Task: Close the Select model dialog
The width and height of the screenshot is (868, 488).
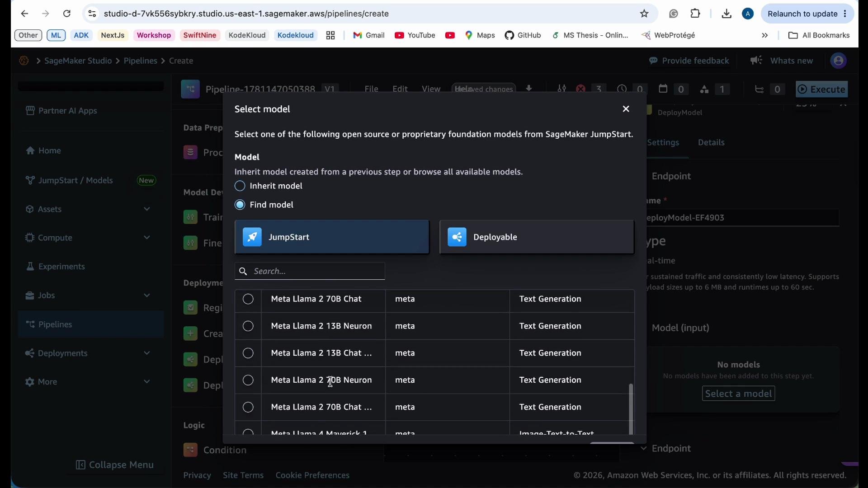Action: click(626, 109)
